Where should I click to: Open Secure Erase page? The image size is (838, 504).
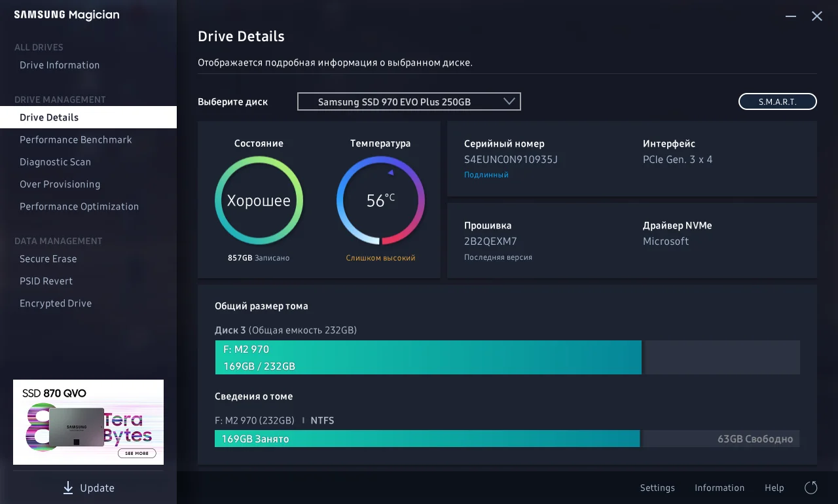(x=48, y=259)
